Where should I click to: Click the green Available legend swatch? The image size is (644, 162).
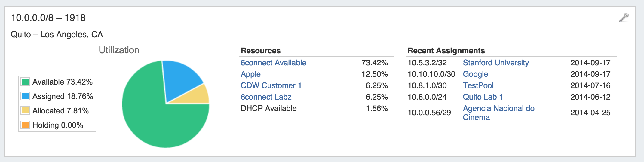[x=25, y=82]
